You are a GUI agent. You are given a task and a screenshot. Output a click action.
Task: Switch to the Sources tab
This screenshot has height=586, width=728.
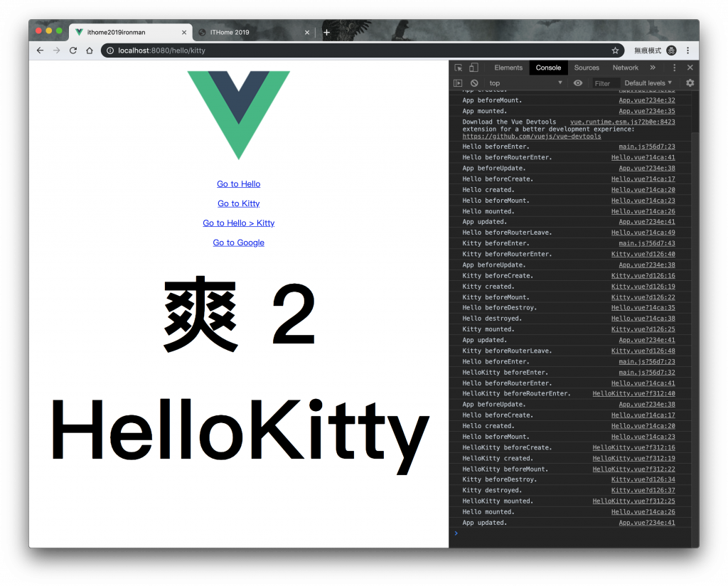click(x=587, y=68)
